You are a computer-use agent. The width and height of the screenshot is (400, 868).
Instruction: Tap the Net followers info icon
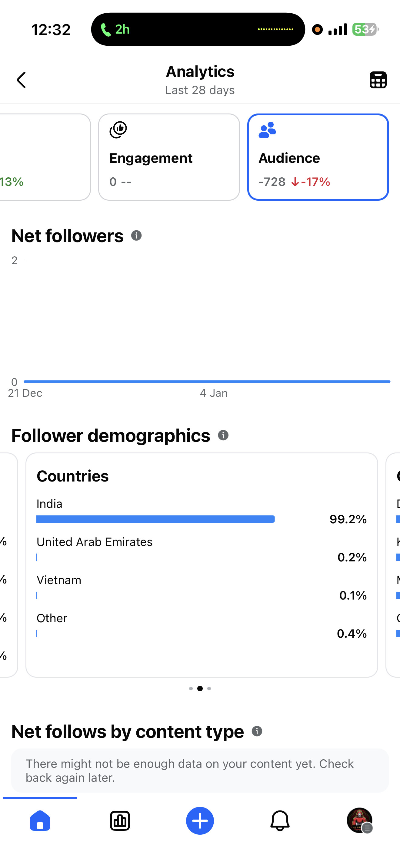click(x=136, y=235)
